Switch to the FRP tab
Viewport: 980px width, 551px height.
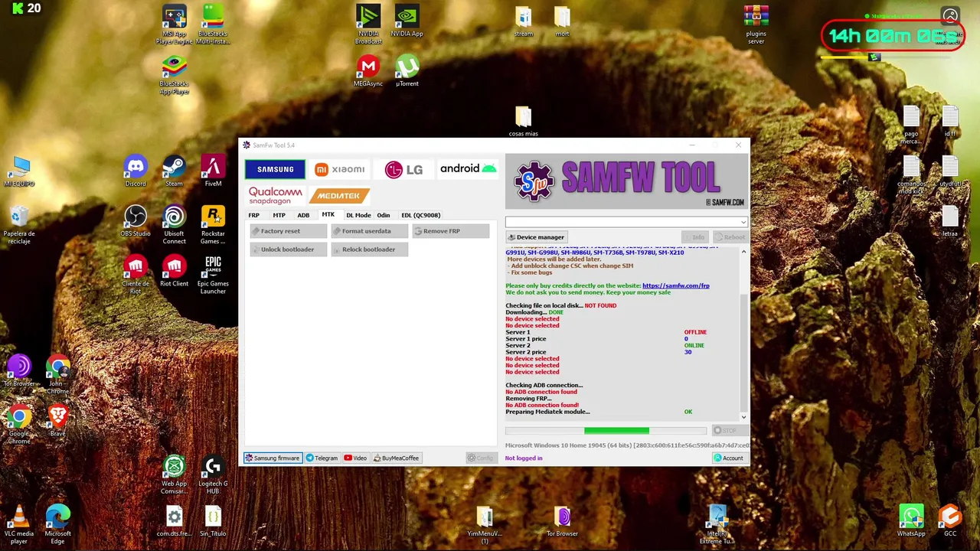pyautogui.click(x=253, y=215)
